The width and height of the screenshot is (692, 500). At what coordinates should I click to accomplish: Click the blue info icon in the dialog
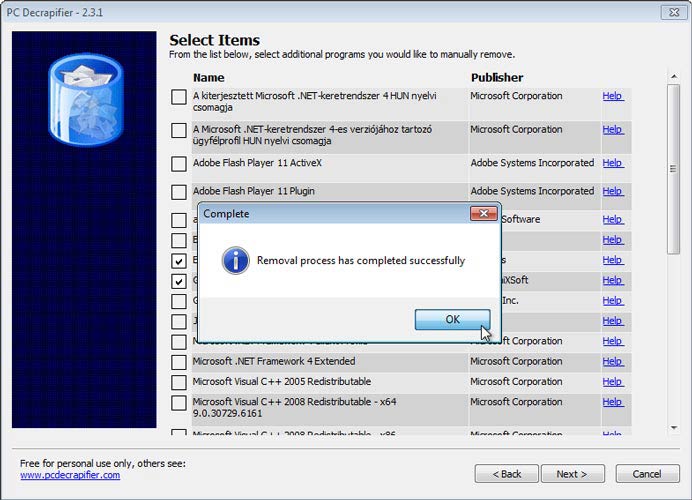coord(235,260)
